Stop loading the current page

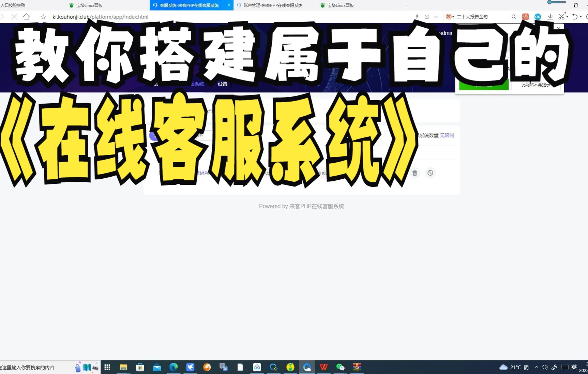click(x=14, y=17)
